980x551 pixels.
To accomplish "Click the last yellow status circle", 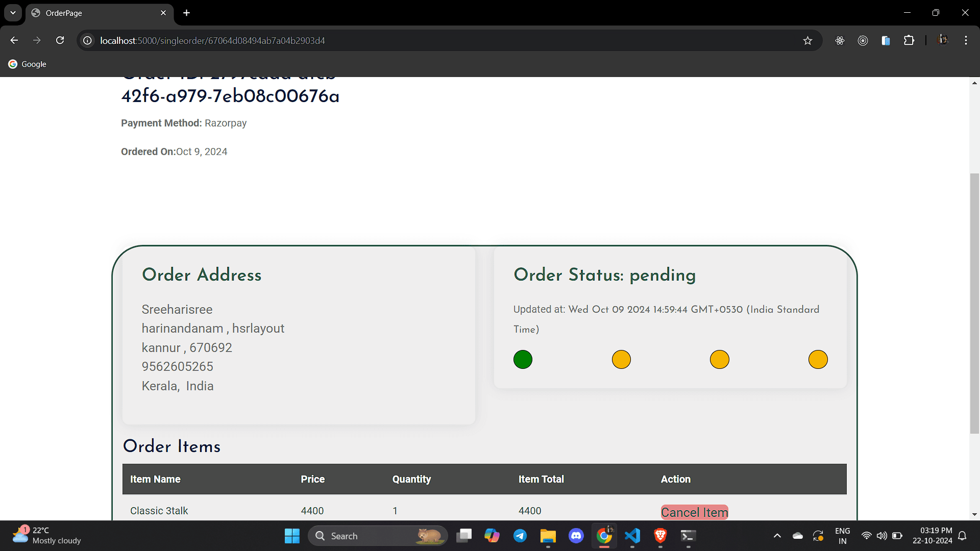I will click(818, 359).
